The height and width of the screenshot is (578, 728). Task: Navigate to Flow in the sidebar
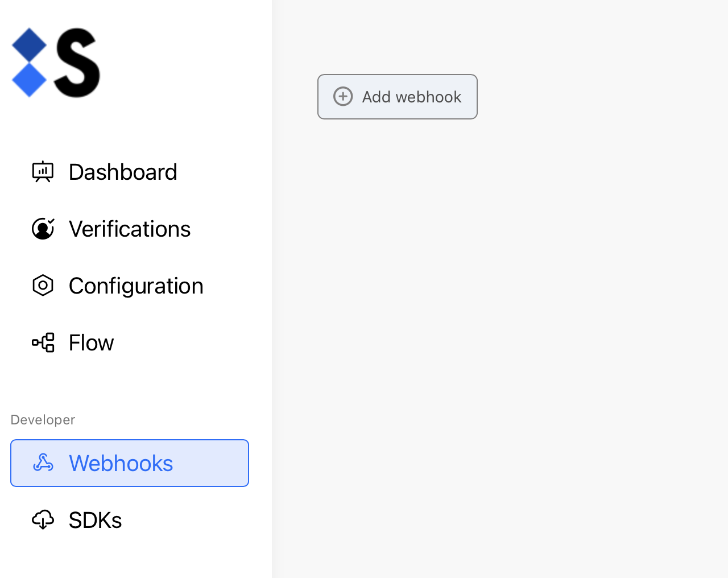point(91,342)
